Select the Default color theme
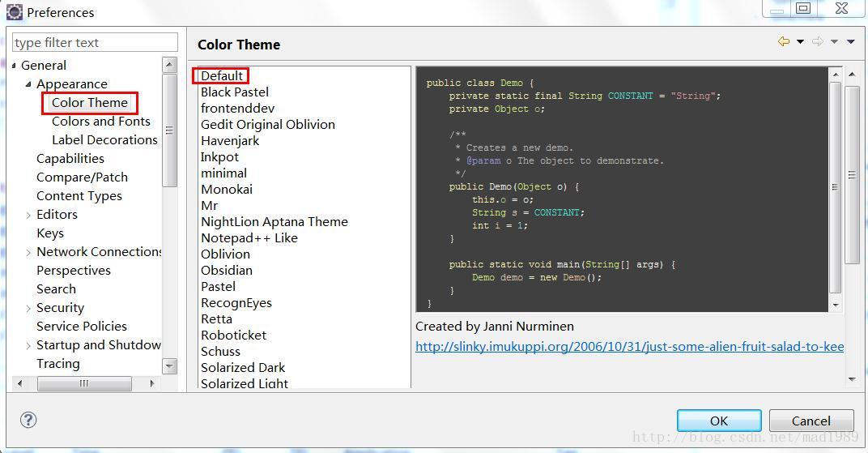868x453 pixels. click(x=221, y=76)
